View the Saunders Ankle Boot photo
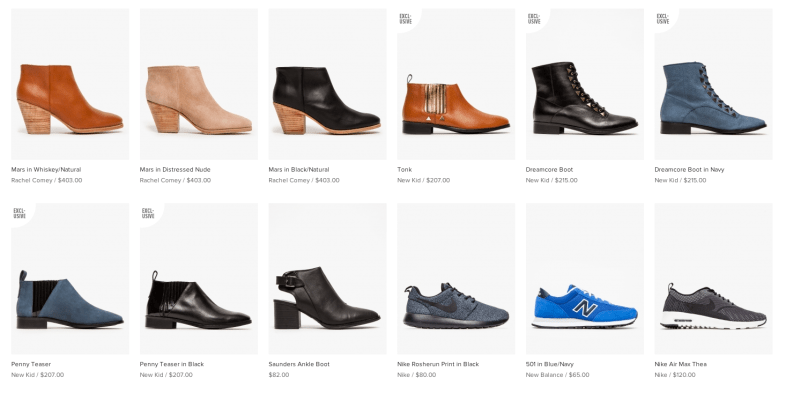Screen dimensions: 786x393 point(327,279)
